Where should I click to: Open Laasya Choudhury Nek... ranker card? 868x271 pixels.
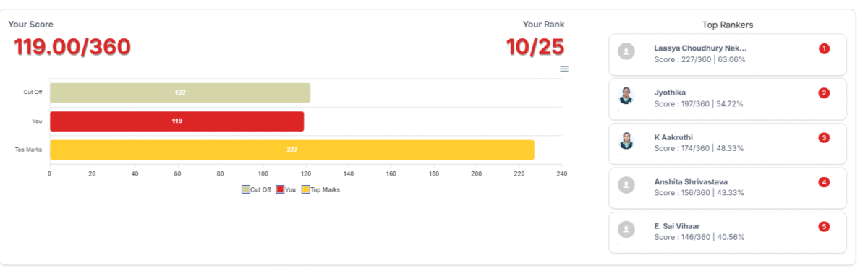point(728,54)
